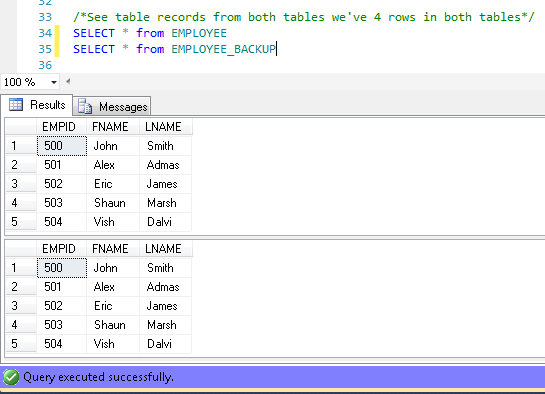This screenshot has height=394, width=545.
Task: Click Dalvi cell in second result grid
Action: [165, 344]
